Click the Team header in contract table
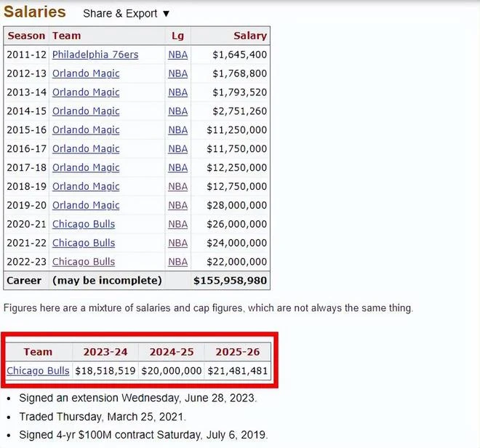480x448 pixels. [38, 352]
